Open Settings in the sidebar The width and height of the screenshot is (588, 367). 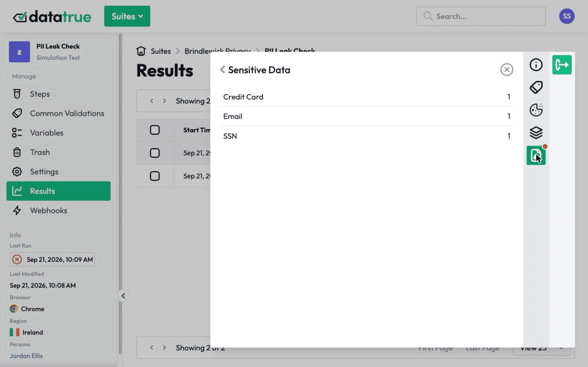coord(58,171)
